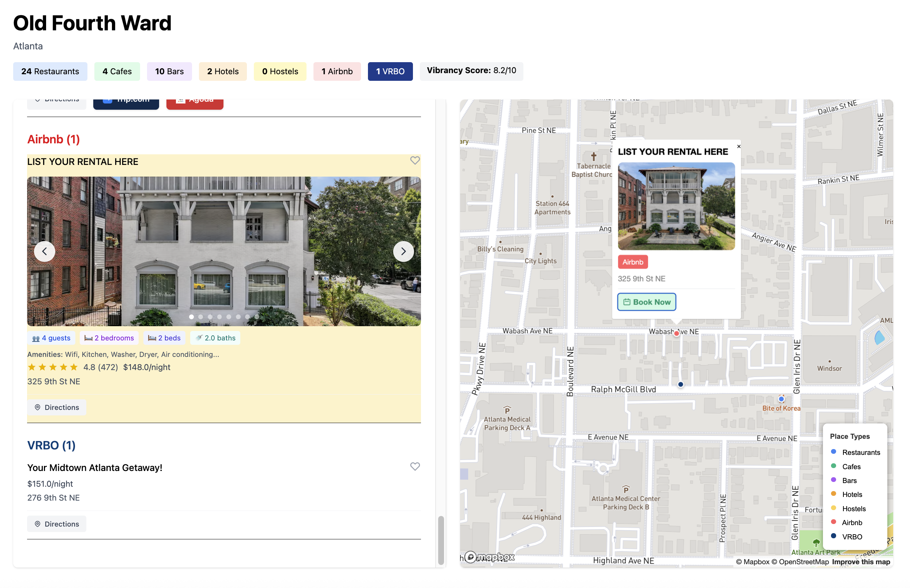Click the Airbnb tag in map popup

coord(633,262)
